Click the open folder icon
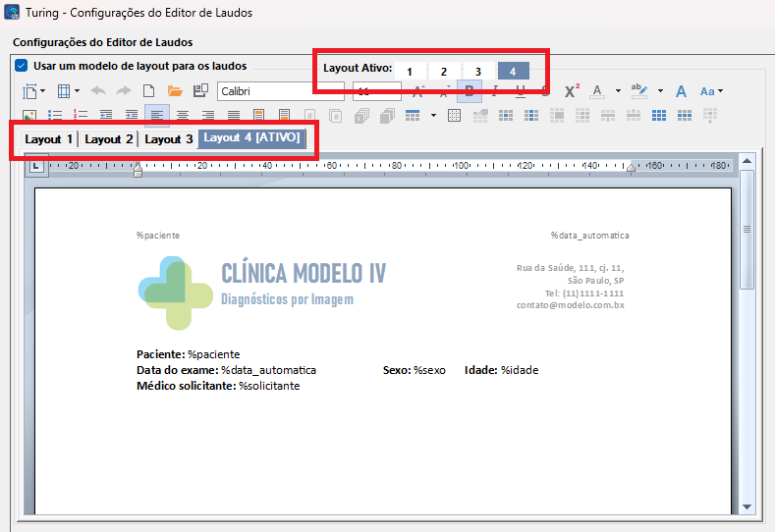 coord(175,91)
